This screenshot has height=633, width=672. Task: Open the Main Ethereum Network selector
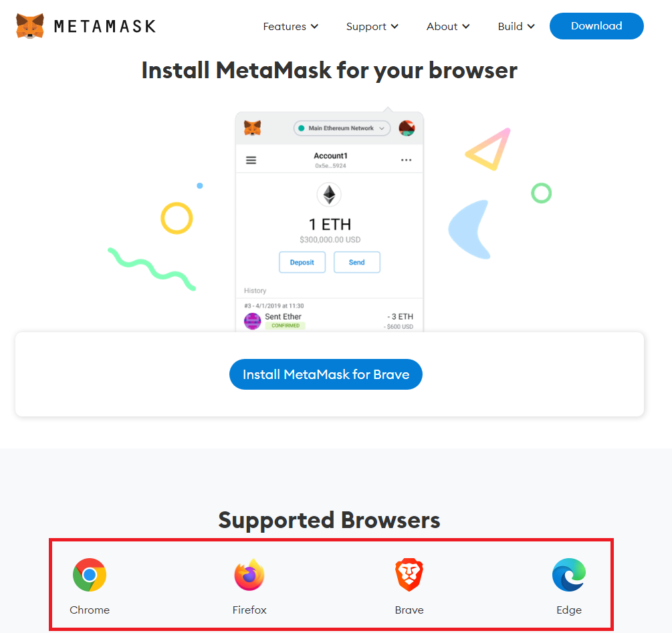pos(342,128)
